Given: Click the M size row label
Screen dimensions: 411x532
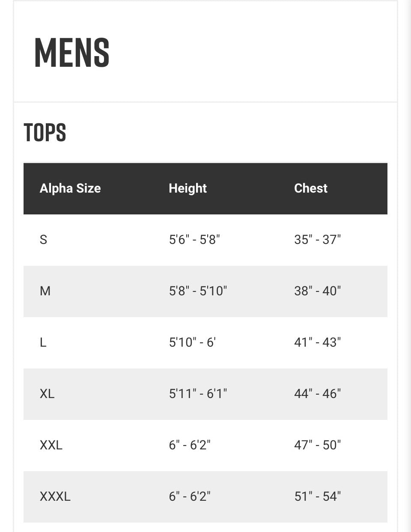Looking at the screenshot, I should click(x=45, y=291).
